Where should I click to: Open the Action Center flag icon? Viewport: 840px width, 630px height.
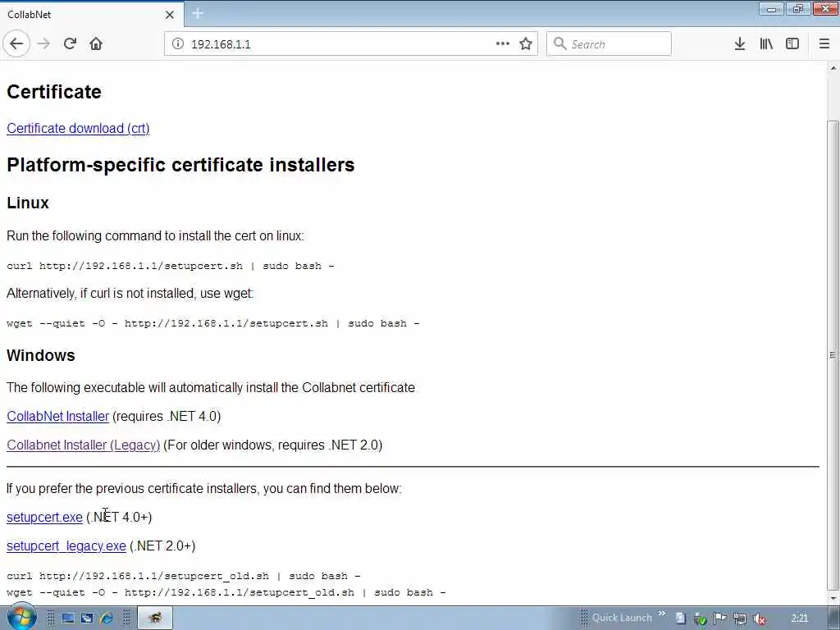720,619
